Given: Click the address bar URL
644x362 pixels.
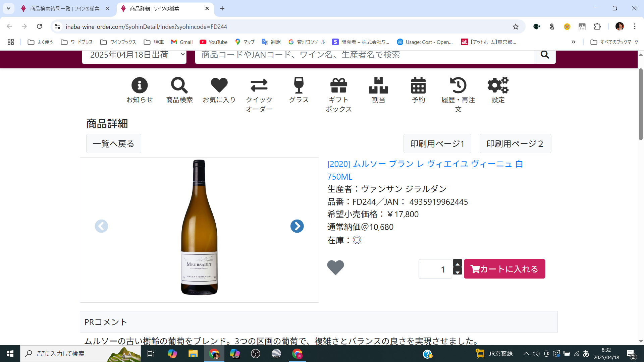Looking at the screenshot, I should (x=146, y=26).
